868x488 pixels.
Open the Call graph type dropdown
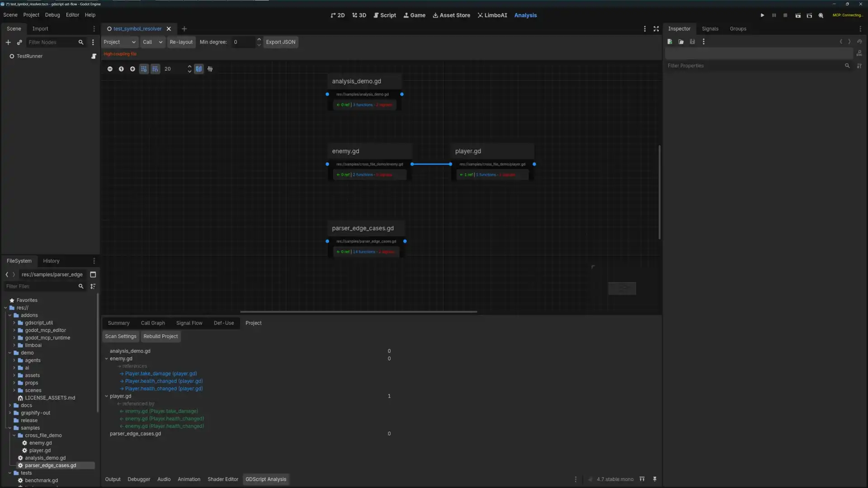coord(152,42)
